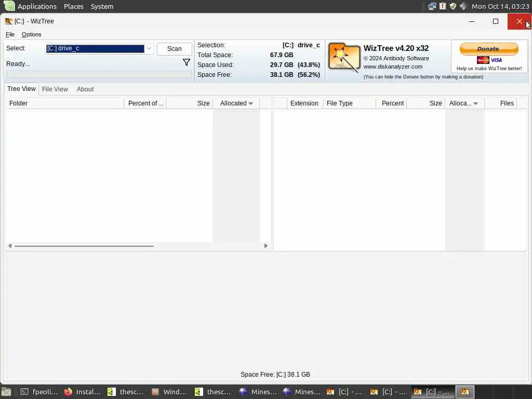Open the System menu in top panel
Viewport: 532px width, 399px height.
[x=102, y=6]
